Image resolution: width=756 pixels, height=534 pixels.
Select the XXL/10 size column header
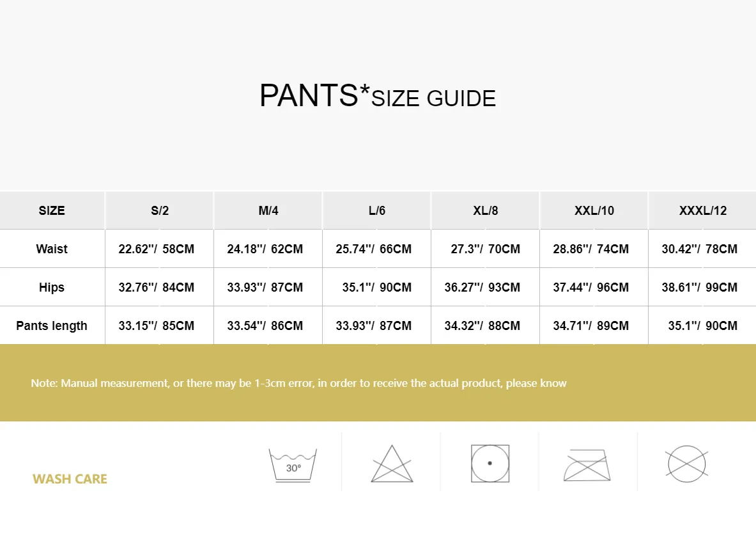(x=594, y=210)
